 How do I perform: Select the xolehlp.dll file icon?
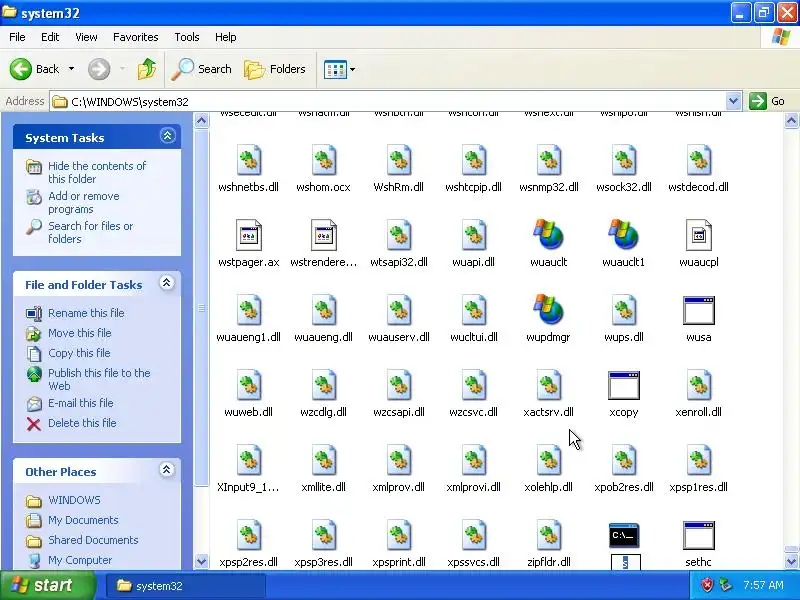click(x=548, y=460)
